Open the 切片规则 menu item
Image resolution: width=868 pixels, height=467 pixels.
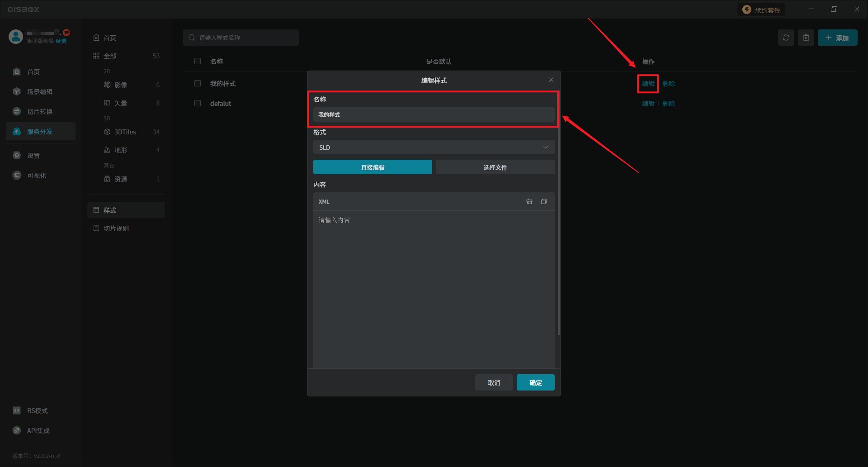pyautogui.click(x=116, y=229)
